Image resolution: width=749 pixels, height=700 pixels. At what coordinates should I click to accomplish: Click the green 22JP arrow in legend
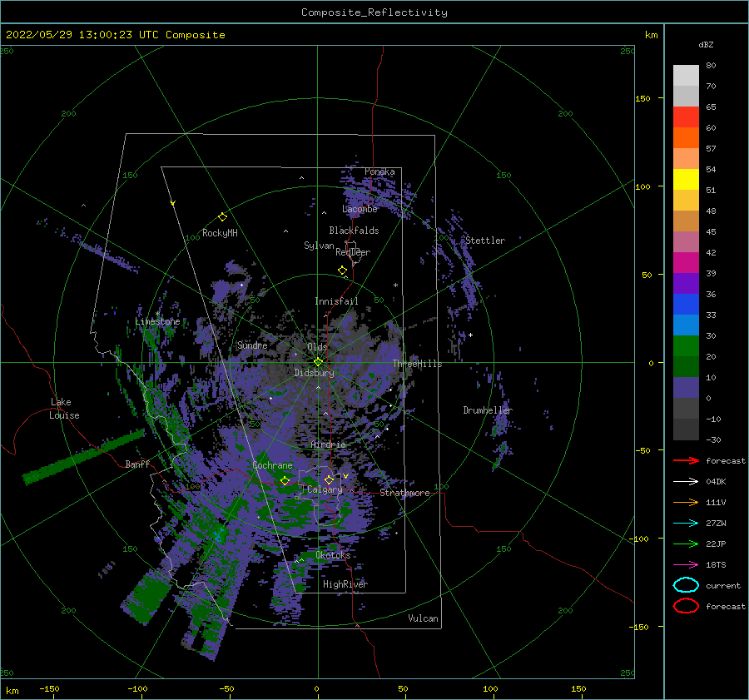(687, 544)
